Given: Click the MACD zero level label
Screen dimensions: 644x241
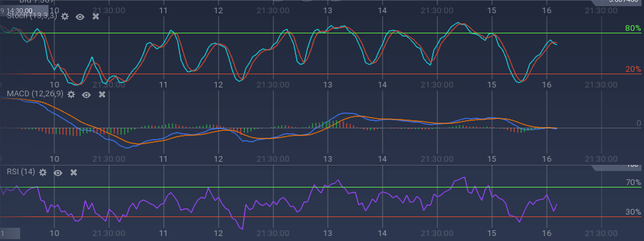Looking at the screenshot, I should point(639,123).
